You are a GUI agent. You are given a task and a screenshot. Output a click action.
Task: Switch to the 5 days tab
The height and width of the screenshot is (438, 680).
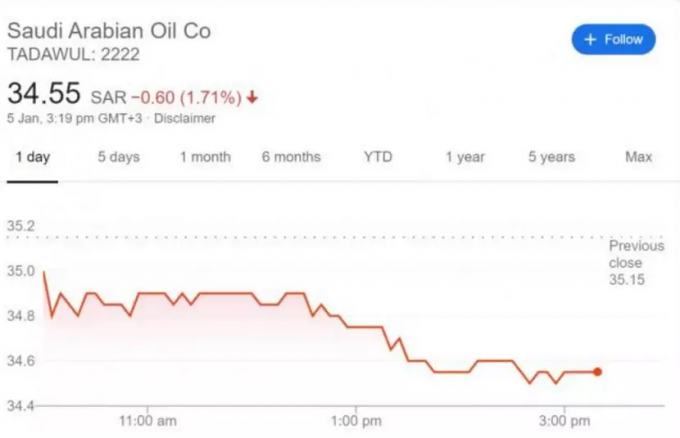coord(119,157)
